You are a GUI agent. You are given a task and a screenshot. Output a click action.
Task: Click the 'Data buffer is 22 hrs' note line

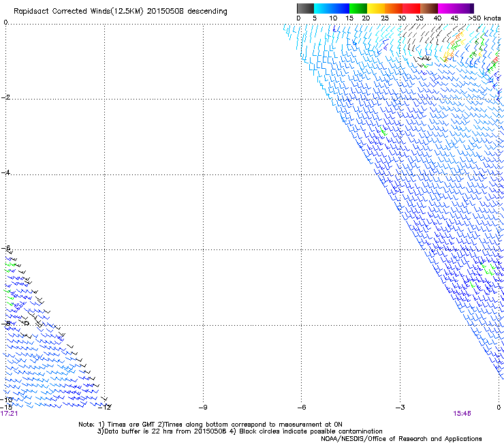240,431
